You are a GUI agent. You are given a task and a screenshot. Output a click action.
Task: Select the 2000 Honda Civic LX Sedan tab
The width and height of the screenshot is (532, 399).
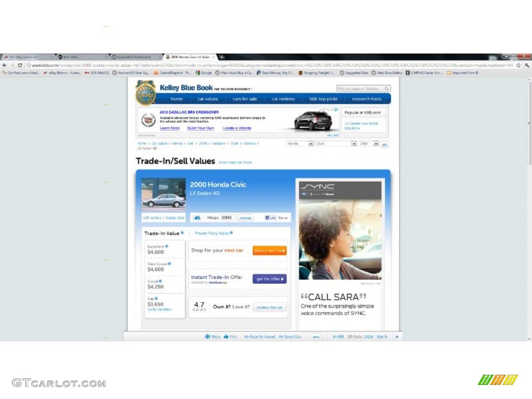(x=191, y=57)
